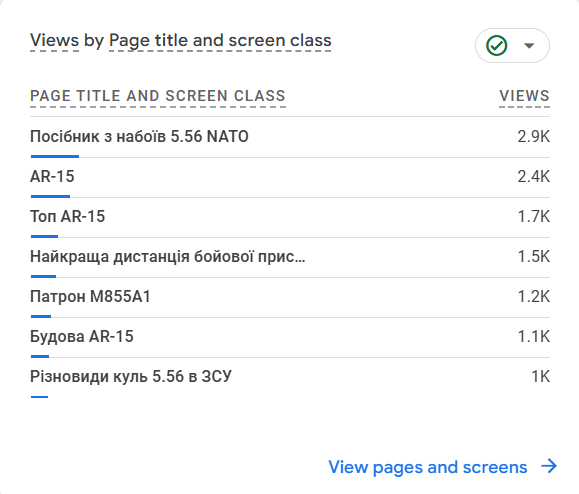Select the Будова AR-15 row
This screenshot has width=579, height=494.
tap(290, 337)
